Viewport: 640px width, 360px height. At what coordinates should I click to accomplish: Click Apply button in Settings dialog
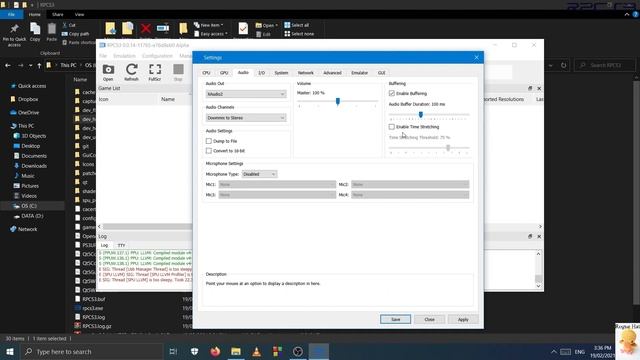pos(463,319)
